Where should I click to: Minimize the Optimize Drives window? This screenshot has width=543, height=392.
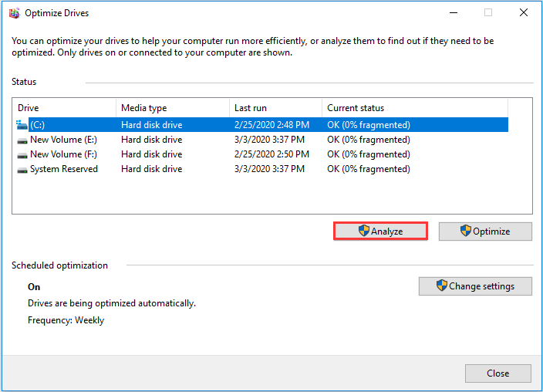454,13
